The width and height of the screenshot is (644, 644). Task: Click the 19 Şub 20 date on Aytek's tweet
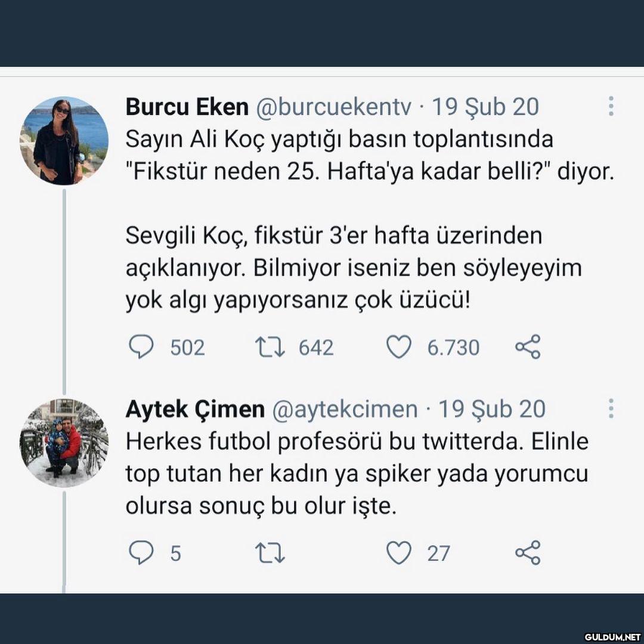tap(492, 409)
